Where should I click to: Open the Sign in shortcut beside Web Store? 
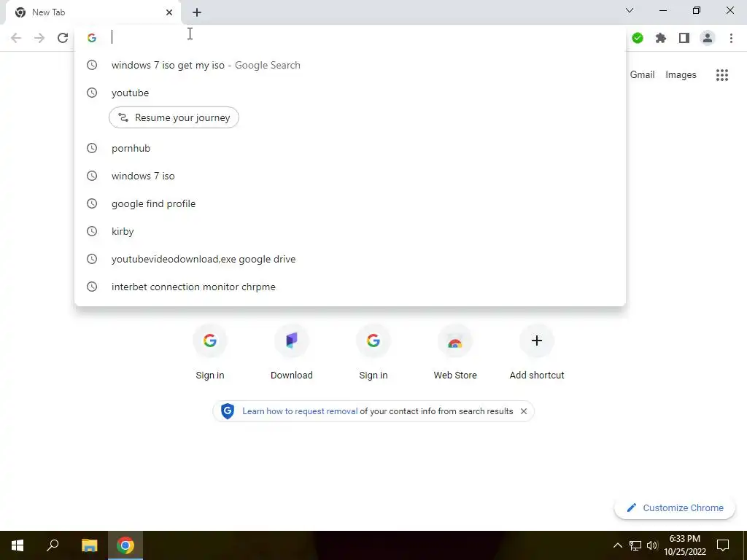(373, 352)
